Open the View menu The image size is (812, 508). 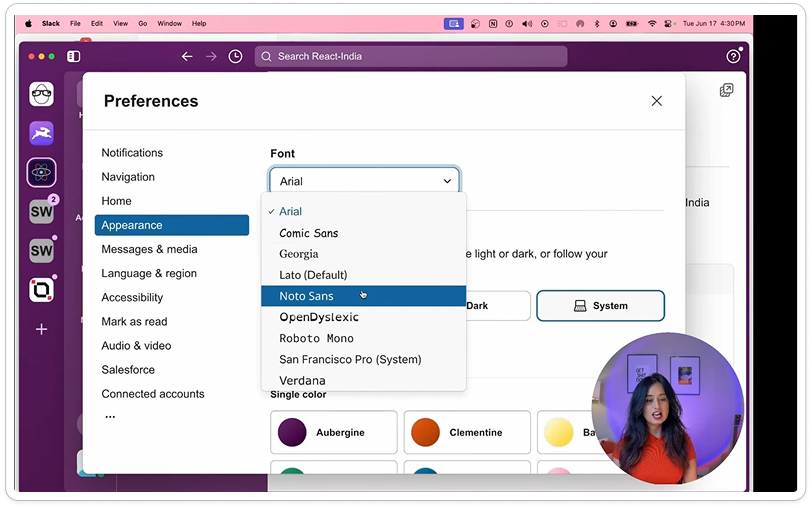point(121,23)
